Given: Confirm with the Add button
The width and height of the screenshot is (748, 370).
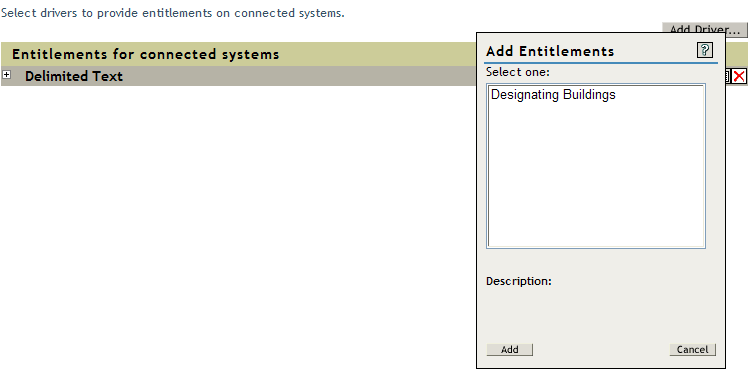Looking at the screenshot, I should tap(509, 349).
